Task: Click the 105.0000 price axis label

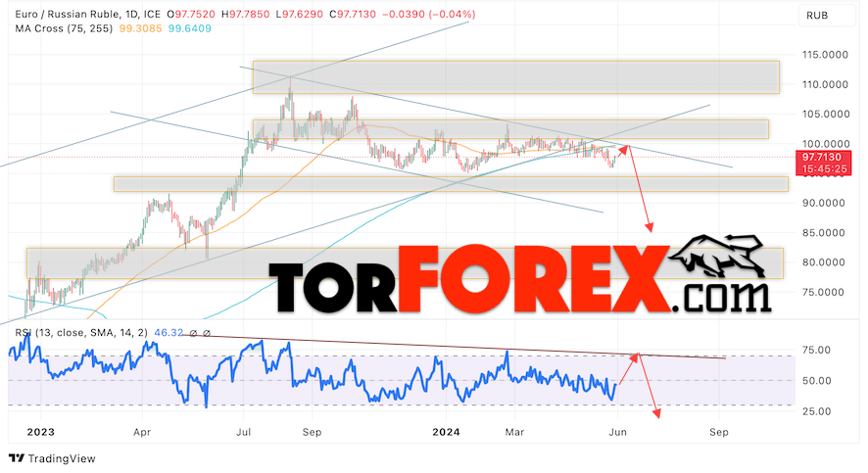Action: click(x=825, y=114)
